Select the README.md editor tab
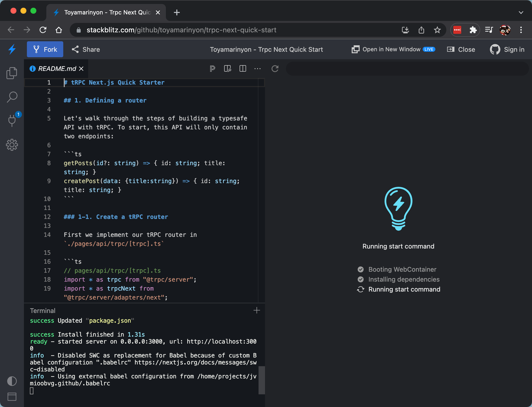 pyautogui.click(x=57, y=69)
